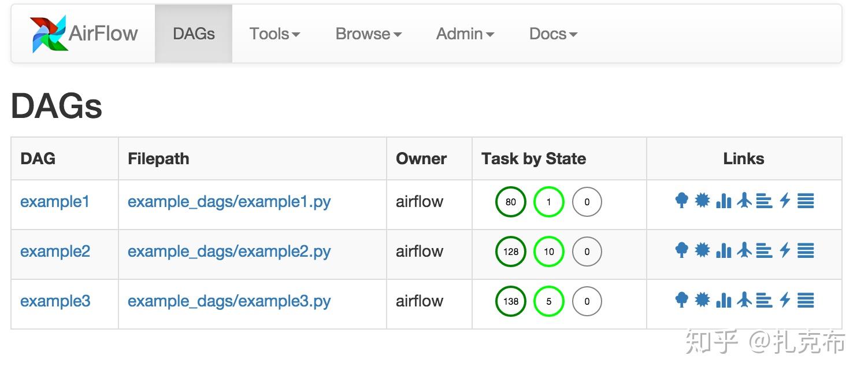868x377 pixels.
Task: Open filepath example_dags/example2.py
Action: click(x=229, y=251)
